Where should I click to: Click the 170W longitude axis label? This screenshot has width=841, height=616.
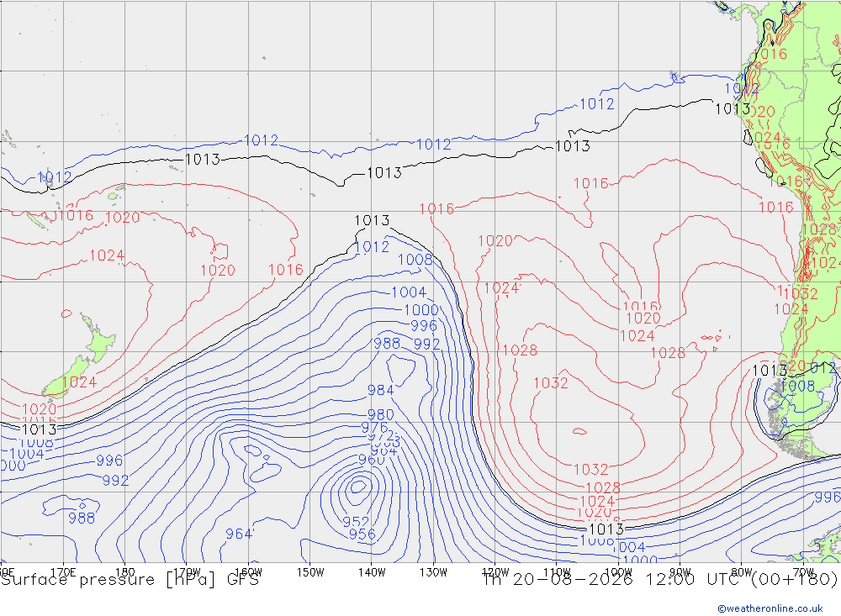[187, 572]
